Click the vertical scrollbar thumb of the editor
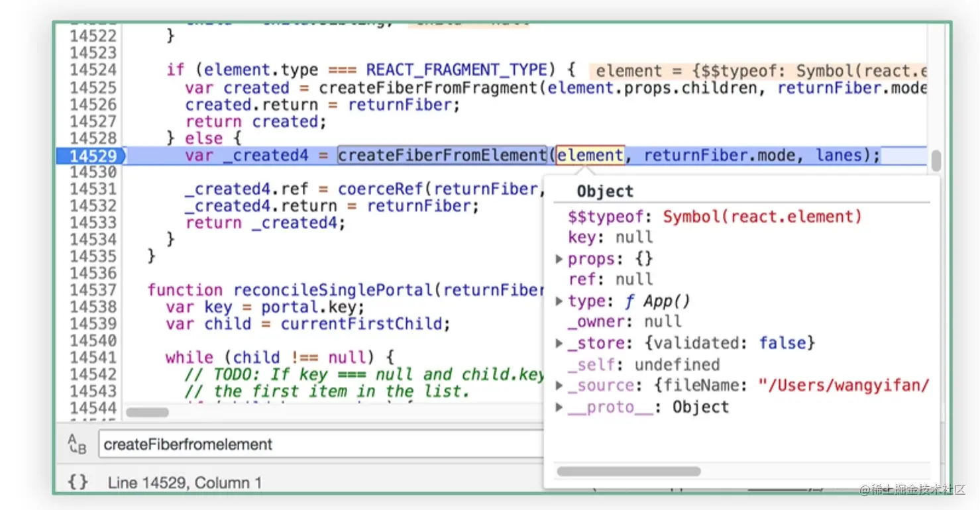 pyautogui.click(x=936, y=161)
